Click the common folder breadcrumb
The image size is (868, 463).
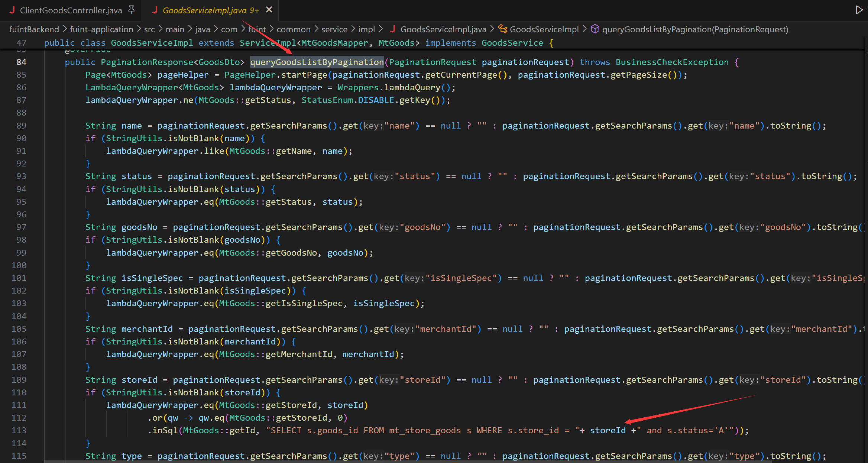[293, 29]
